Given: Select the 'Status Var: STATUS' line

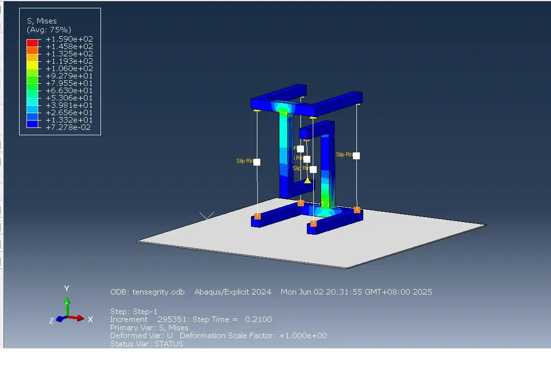Looking at the screenshot, I should click(x=147, y=344).
